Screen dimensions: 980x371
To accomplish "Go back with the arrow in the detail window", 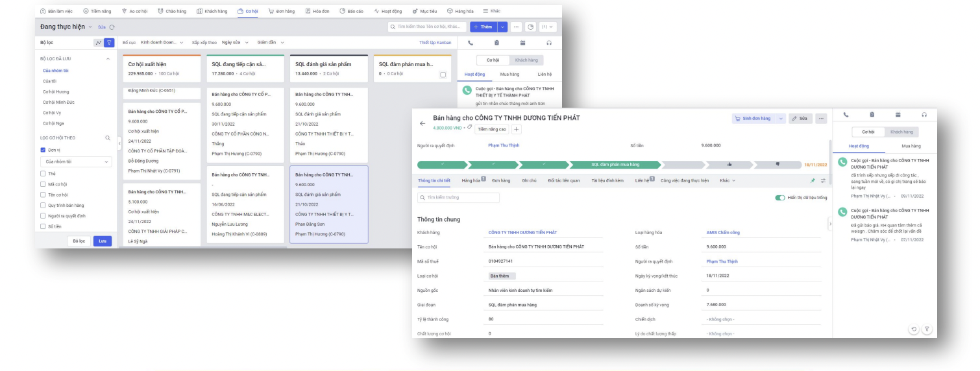I will coord(423,123).
